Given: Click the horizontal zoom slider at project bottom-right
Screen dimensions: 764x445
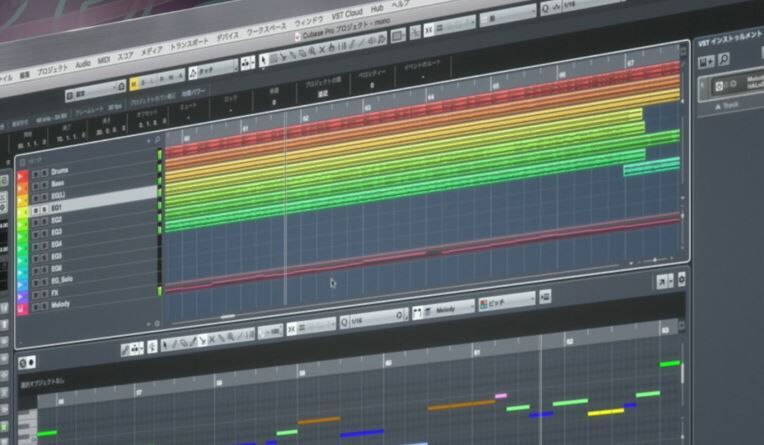Looking at the screenshot, I should (x=654, y=260).
